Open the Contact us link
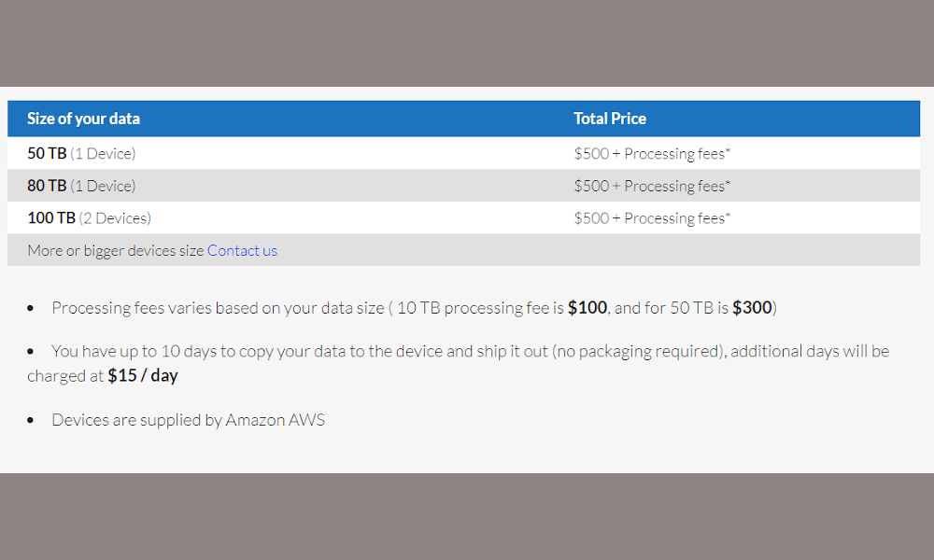 [x=242, y=250]
